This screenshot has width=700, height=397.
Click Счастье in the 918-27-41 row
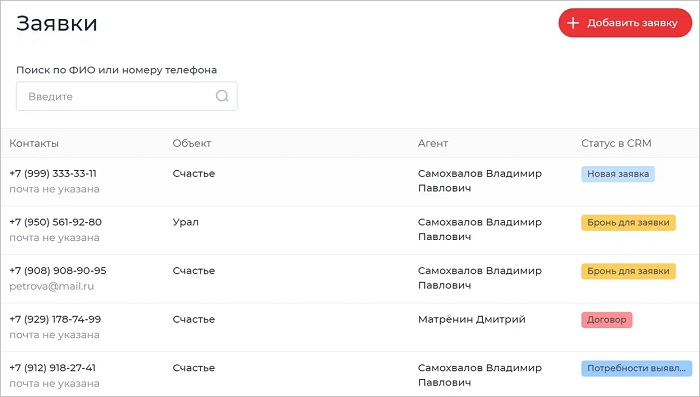(194, 368)
